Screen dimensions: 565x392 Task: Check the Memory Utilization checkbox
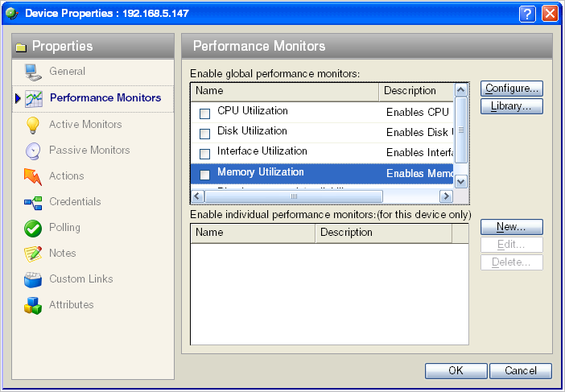tap(204, 175)
